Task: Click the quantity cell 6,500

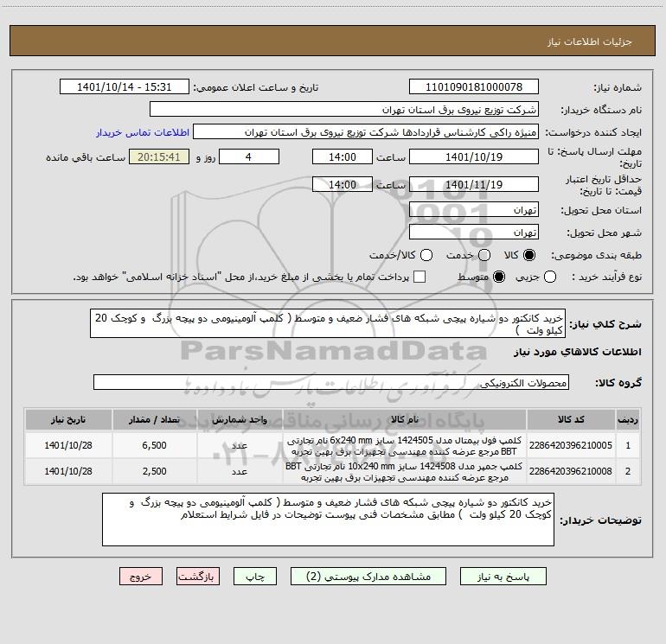Action: coord(154,445)
